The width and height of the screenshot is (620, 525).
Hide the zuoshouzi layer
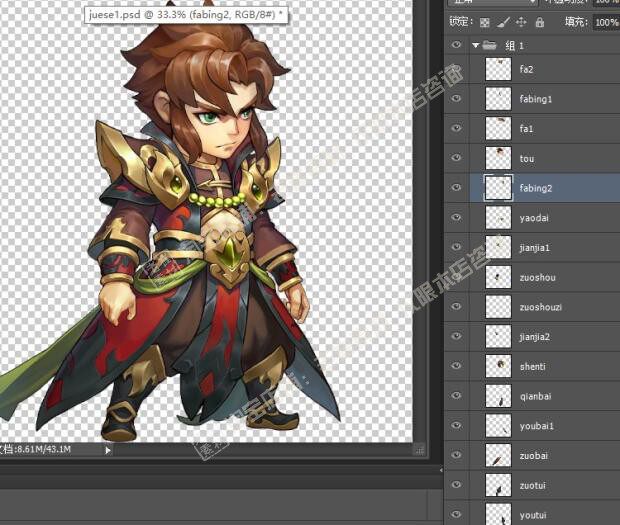[456, 306]
